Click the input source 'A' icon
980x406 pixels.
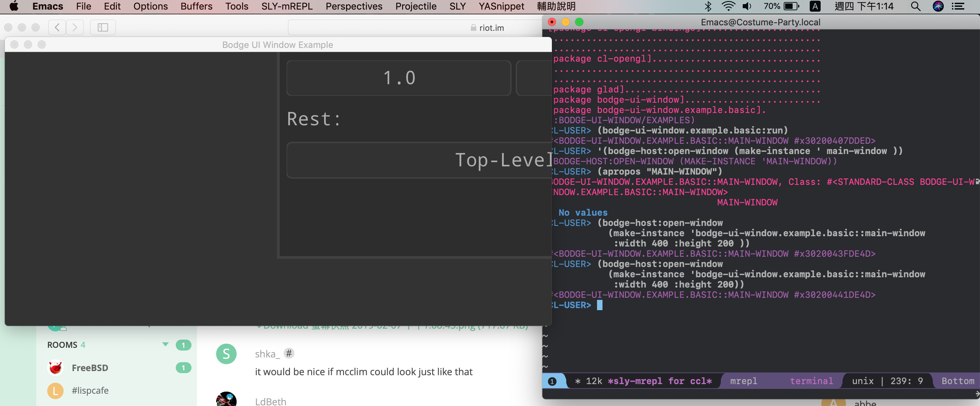(x=815, y=6)
